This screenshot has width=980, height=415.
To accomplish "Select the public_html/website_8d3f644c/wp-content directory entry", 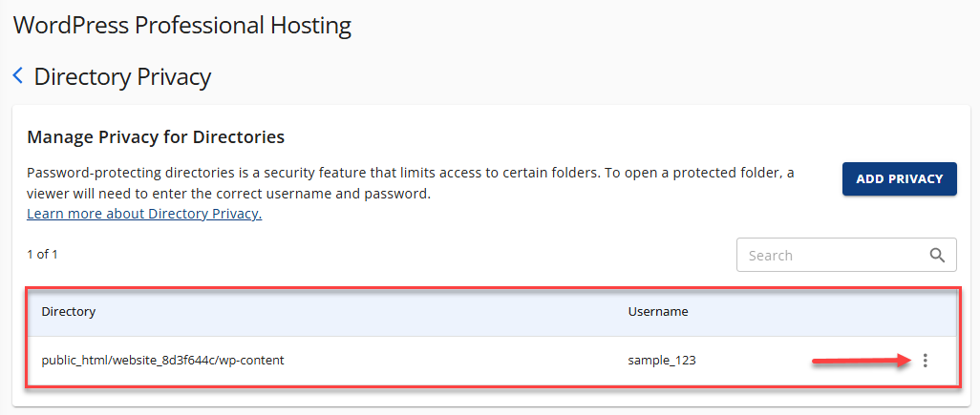I will (162, 361).
